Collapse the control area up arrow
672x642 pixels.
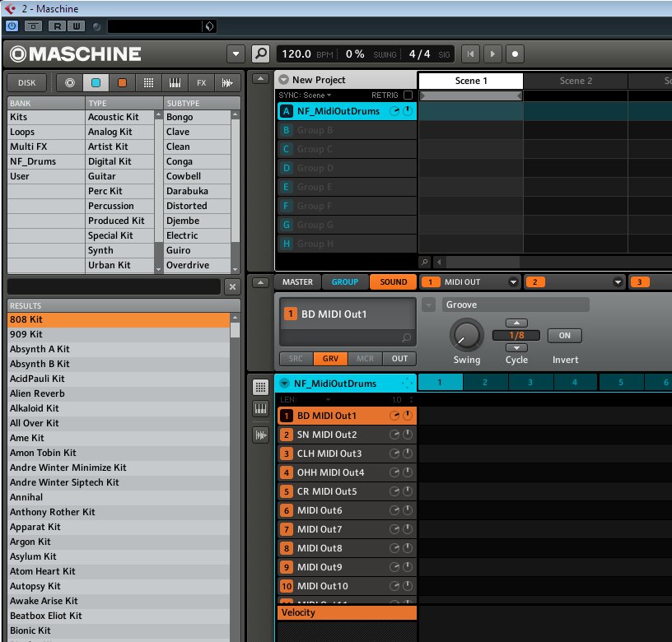click(x=260, y=282)
